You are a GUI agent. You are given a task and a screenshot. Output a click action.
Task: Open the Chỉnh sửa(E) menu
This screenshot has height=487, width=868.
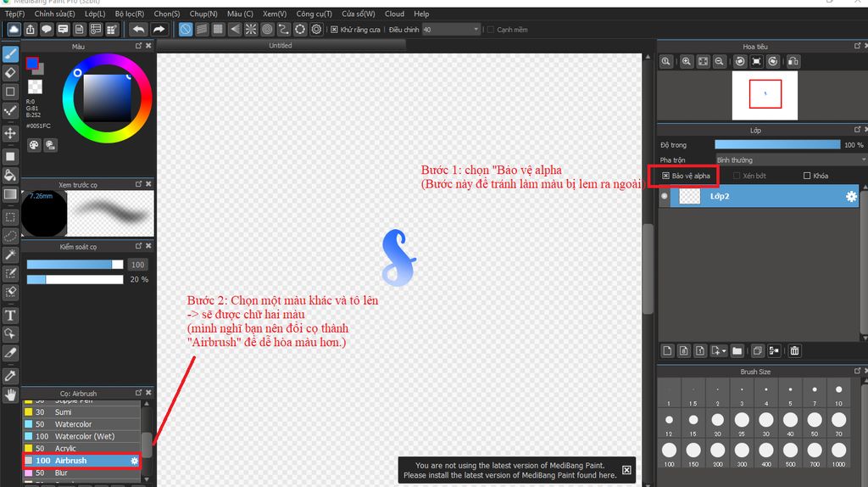coord(55,14)
